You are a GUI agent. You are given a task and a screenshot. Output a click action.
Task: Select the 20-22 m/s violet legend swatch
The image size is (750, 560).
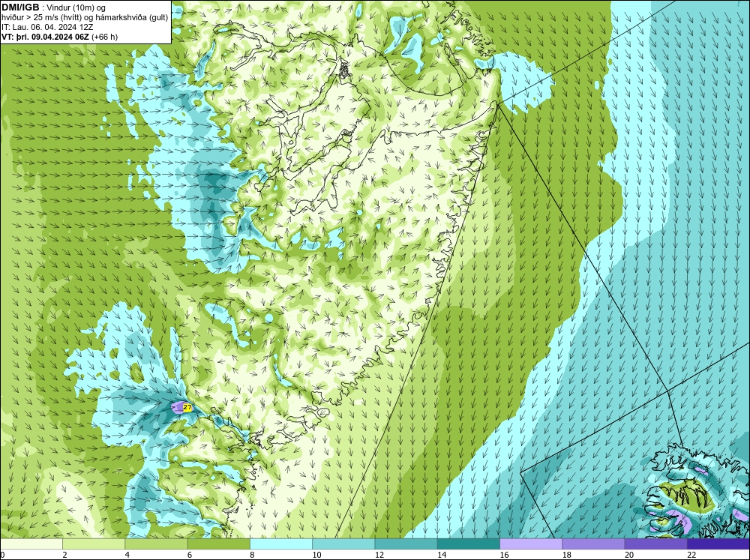tap(655, 544)
